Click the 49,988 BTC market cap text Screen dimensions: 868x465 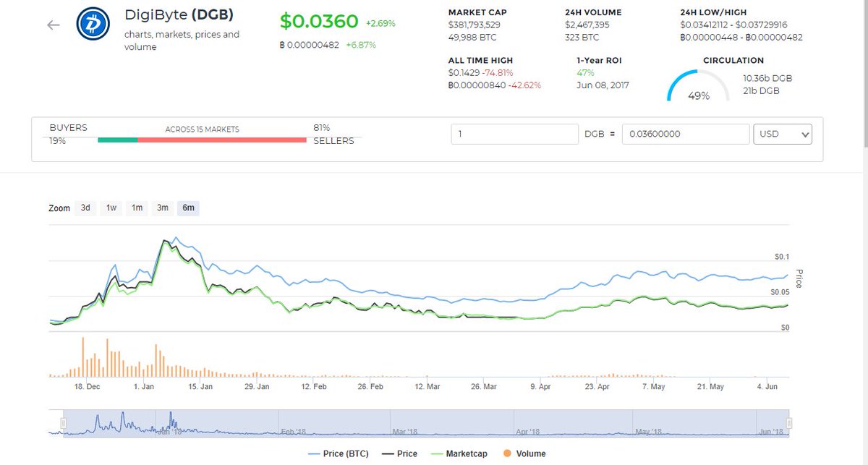point(474,37)
